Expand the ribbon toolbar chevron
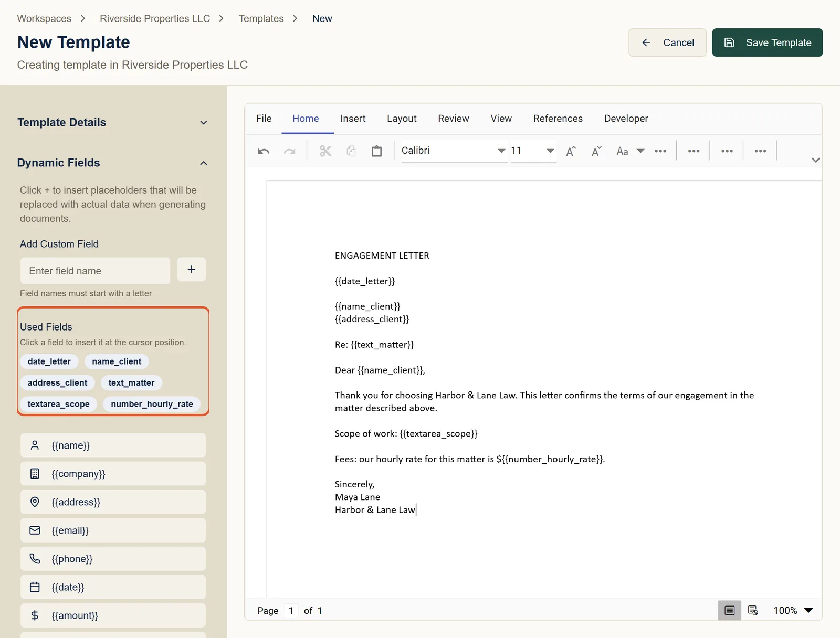 click(x=815, y=160)
